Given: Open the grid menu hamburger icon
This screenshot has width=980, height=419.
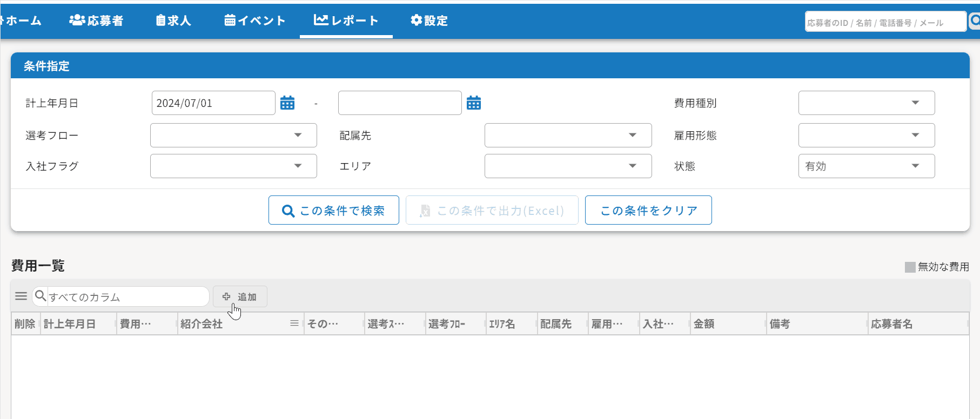Looking at the screenshot, I should click(x=21, y=296).
